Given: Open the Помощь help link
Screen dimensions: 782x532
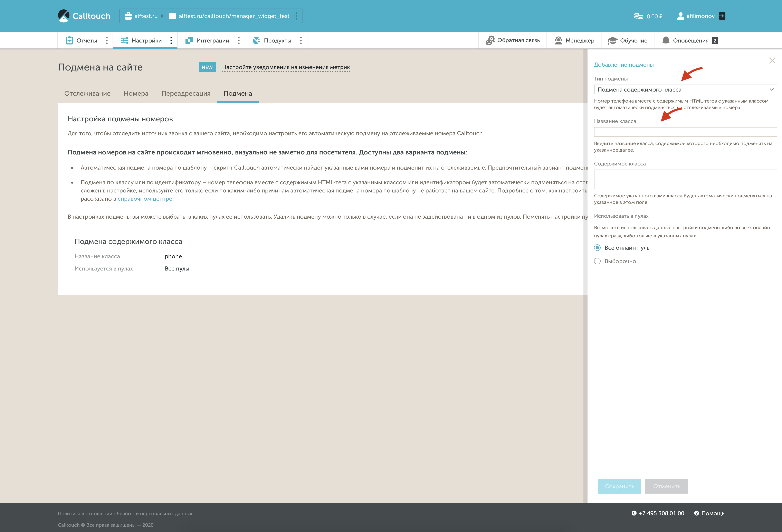Looking at the screenshot, I should point(713,513).
